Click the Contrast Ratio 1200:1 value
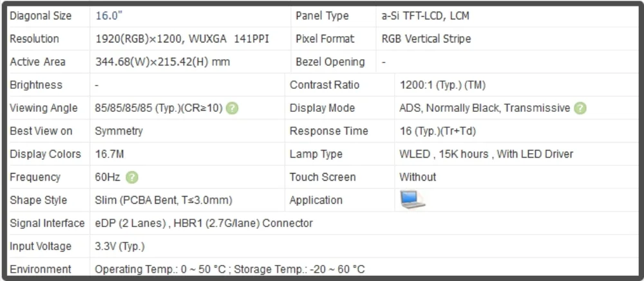This screenshot has height=281, width=644. click(442, 86)
